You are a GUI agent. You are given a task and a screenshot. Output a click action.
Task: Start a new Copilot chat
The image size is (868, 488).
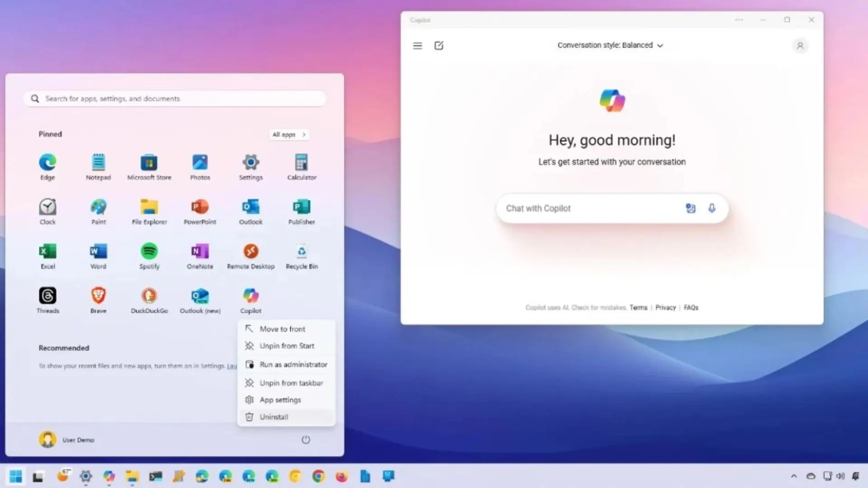[439, 45]
